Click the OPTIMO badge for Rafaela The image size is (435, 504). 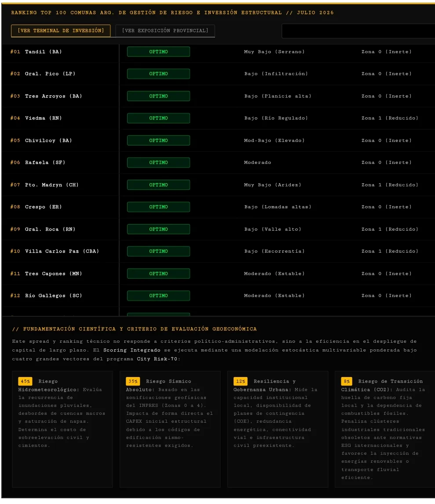click(x=158, y=162)
